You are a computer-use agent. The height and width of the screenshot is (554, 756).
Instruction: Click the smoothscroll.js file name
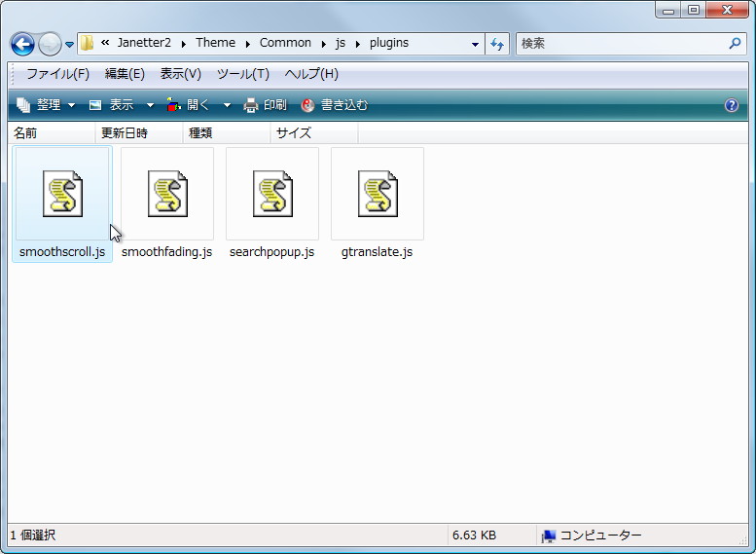(62, 252)
